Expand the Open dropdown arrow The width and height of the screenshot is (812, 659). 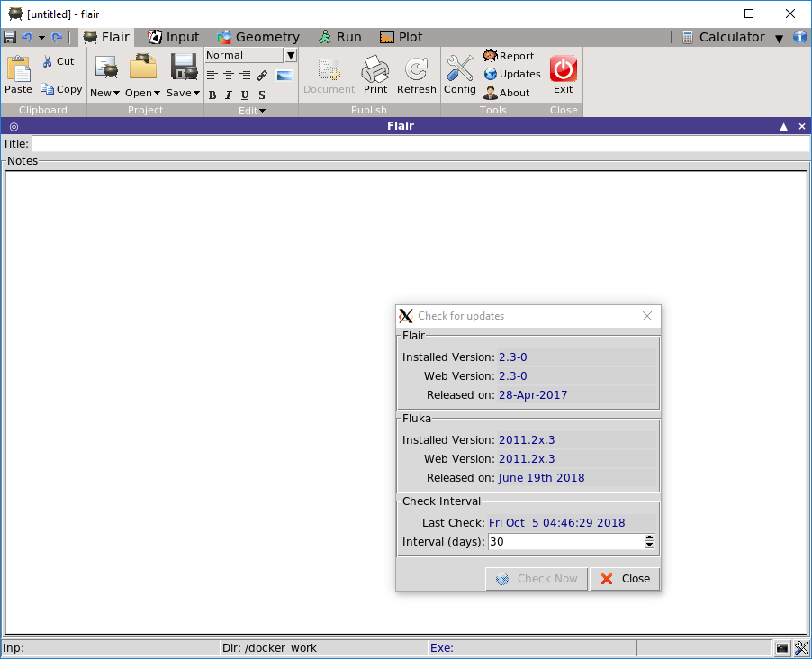[157, 94]
